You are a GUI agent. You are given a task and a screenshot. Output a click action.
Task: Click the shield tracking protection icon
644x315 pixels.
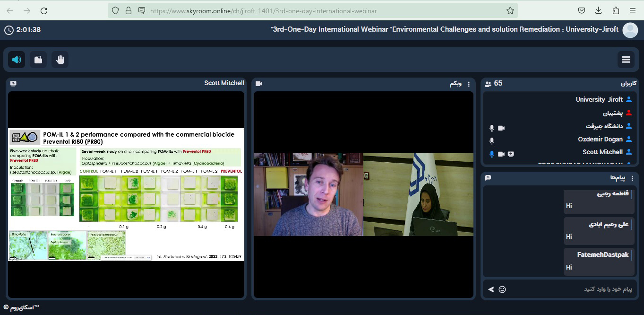[x=115, y=10]
